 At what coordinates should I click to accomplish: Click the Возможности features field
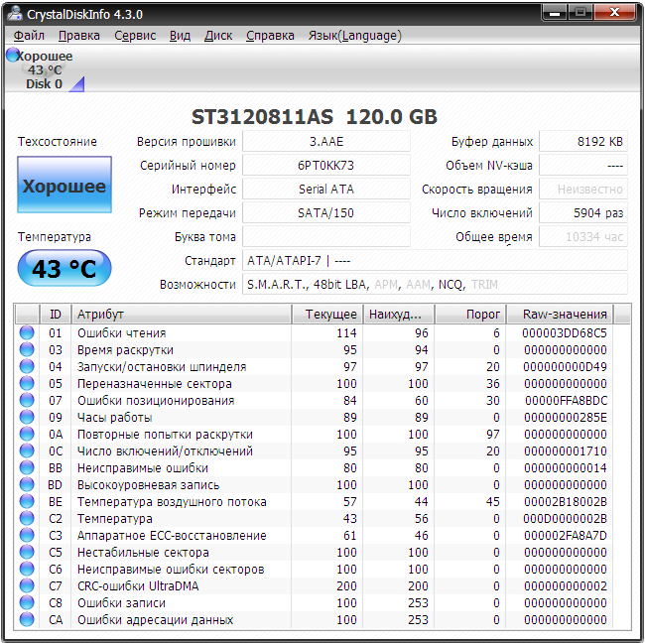pos(436,285)
